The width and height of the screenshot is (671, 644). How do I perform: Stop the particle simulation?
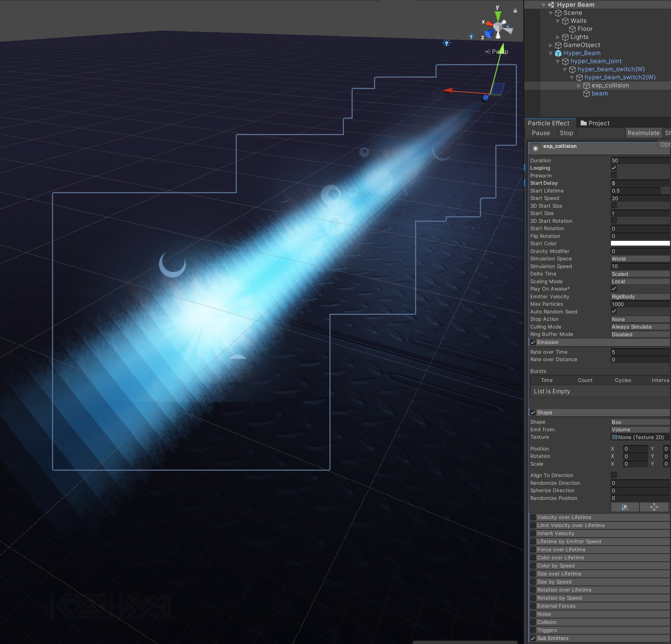point(566,133)
